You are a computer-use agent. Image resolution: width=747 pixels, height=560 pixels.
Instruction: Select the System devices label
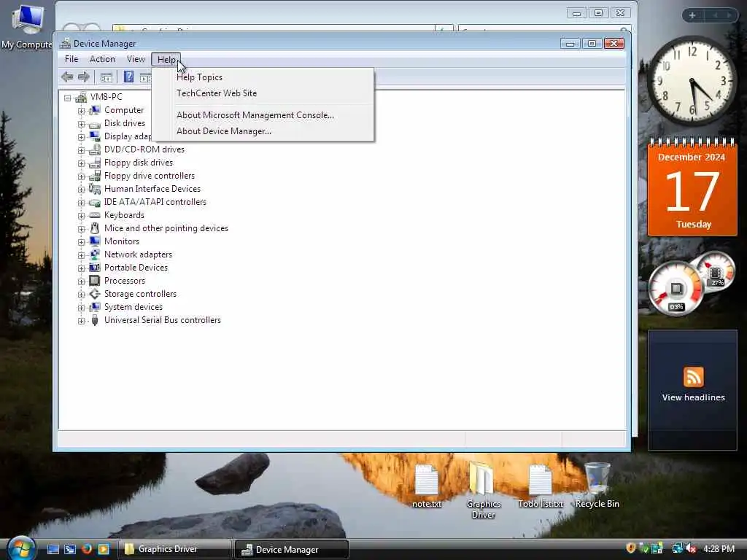133,307
